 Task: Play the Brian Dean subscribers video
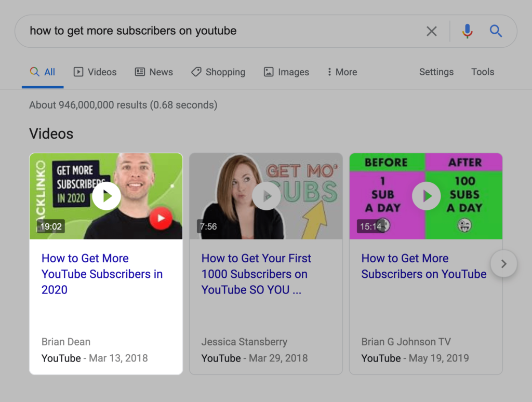click(x=106, y=196)
